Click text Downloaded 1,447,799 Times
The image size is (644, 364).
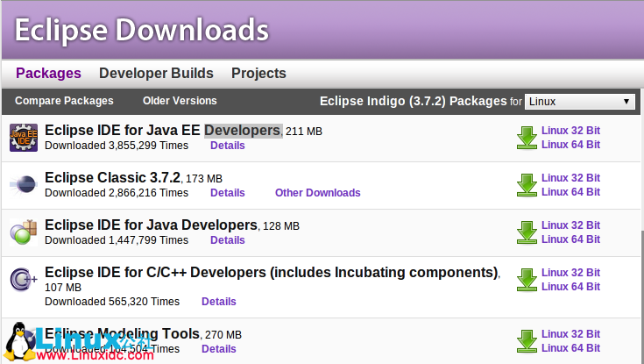[x=117, y=239]
